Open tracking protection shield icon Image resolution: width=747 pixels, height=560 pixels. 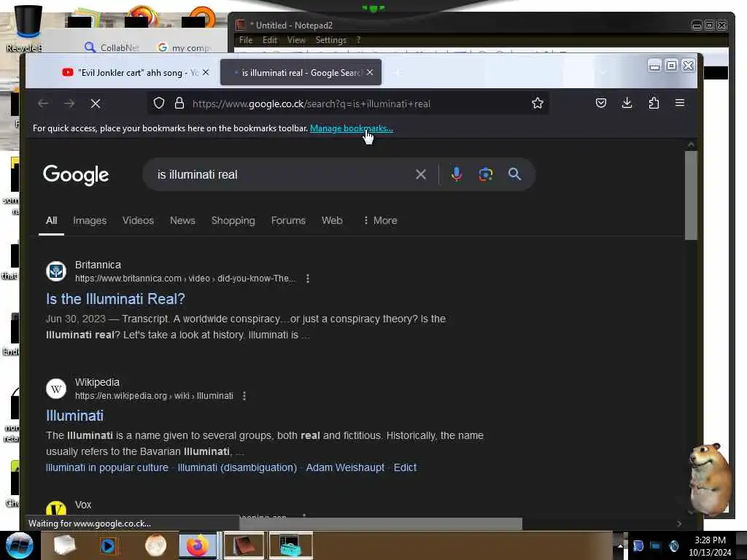pyautogui.click(x=159, y=104)
